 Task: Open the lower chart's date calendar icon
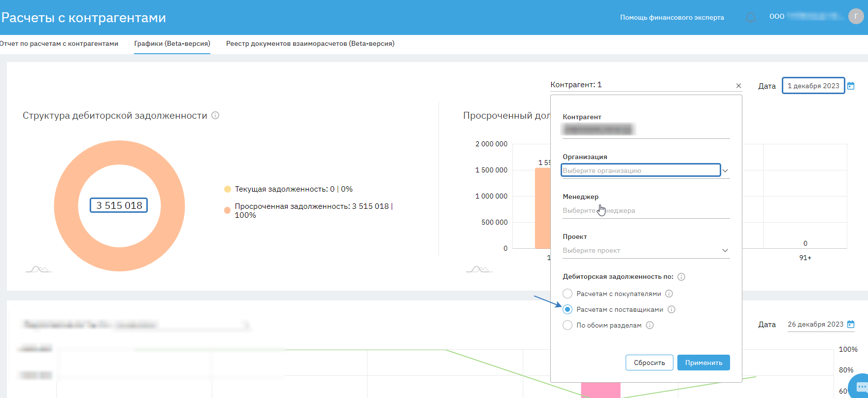coord(851,324)
